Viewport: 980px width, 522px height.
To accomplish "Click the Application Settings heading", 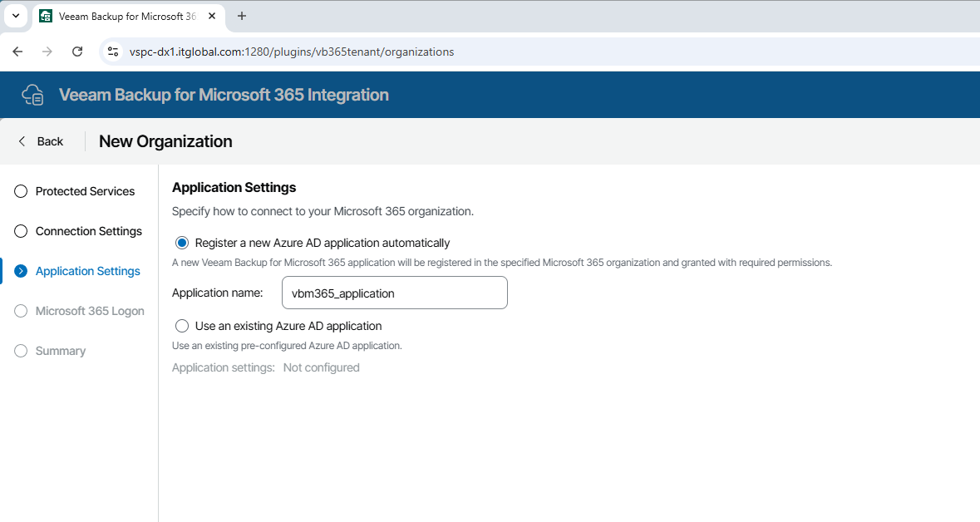I will pos(234,188).
